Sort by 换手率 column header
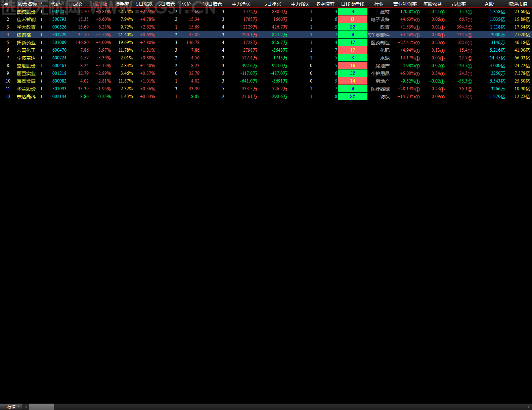This screenshot has width=532, height=410. [122, 4]
